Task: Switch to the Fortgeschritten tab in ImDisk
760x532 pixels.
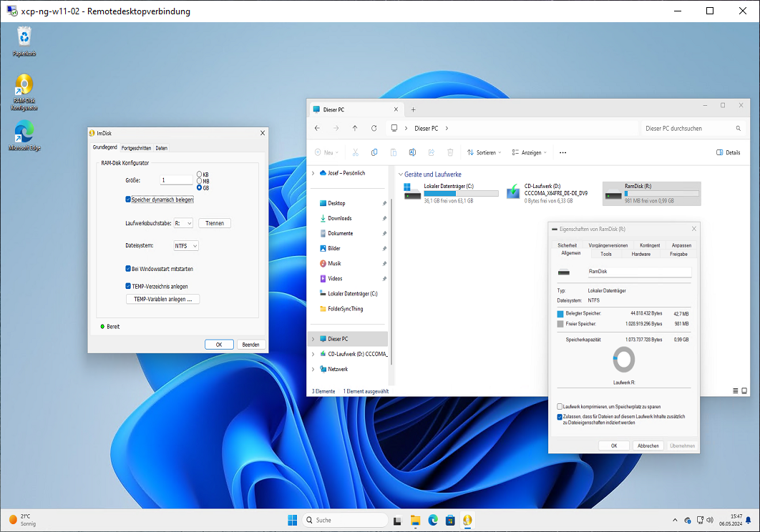Action: pos(136,148)
